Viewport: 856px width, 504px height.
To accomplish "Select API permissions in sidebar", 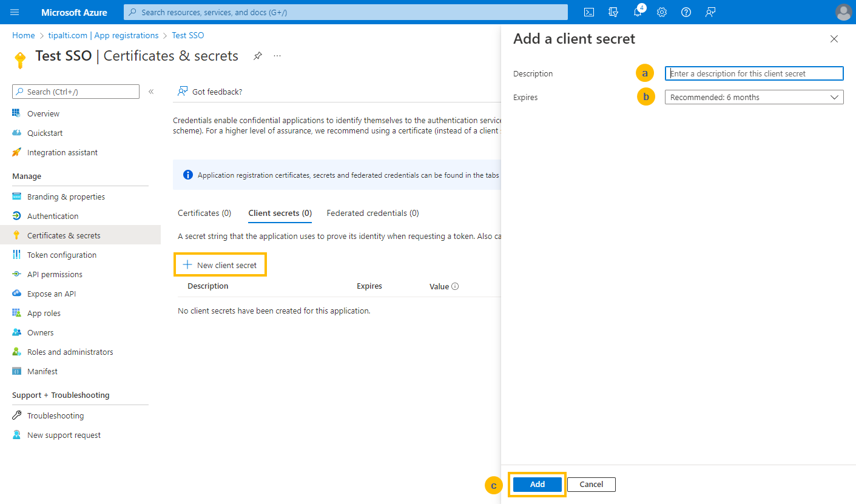I will [x=55, y=274].
